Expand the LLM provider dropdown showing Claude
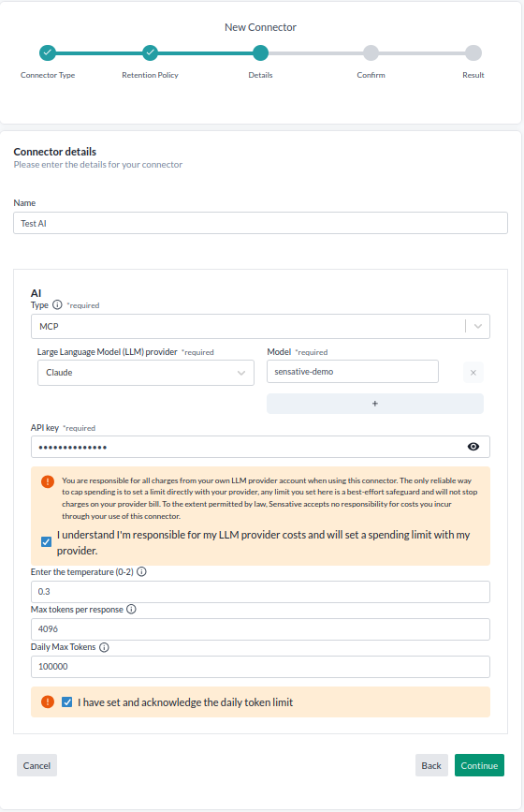The image size is (524, 812). (146, 373)
